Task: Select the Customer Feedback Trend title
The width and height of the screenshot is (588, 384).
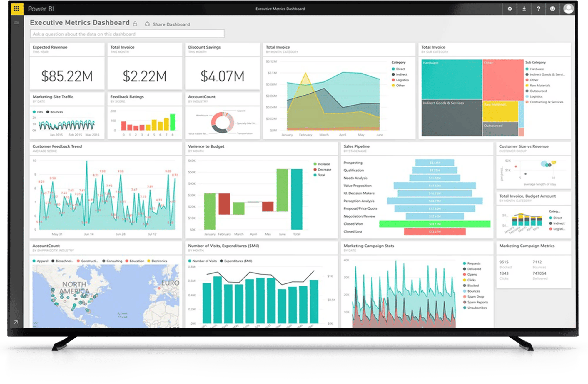Action: click(57, 146)
